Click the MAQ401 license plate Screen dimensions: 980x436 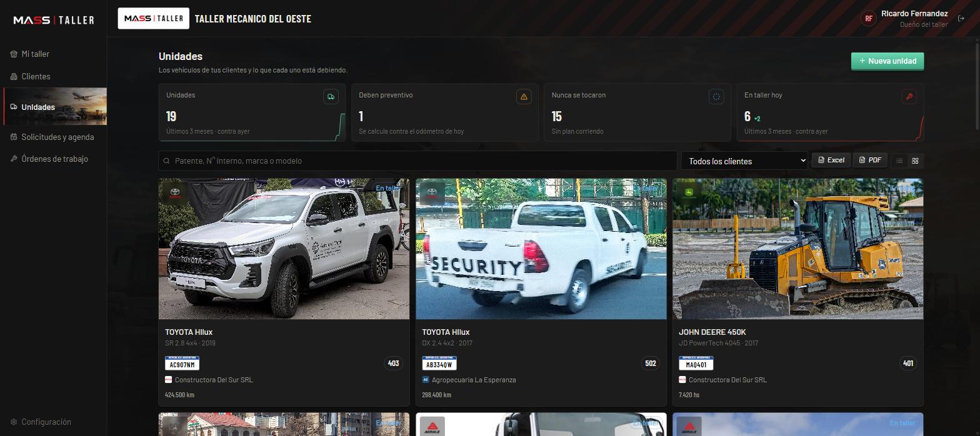pos(696,363)
